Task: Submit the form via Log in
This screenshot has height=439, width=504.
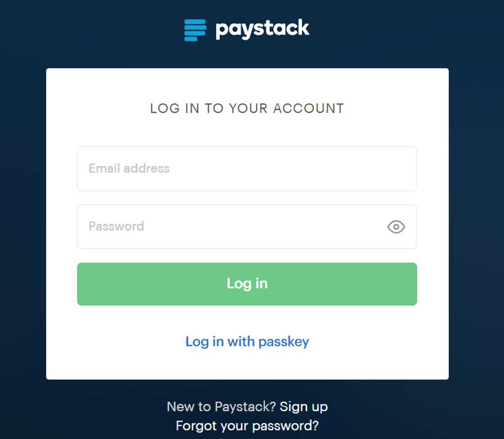Action: (247, 284)
